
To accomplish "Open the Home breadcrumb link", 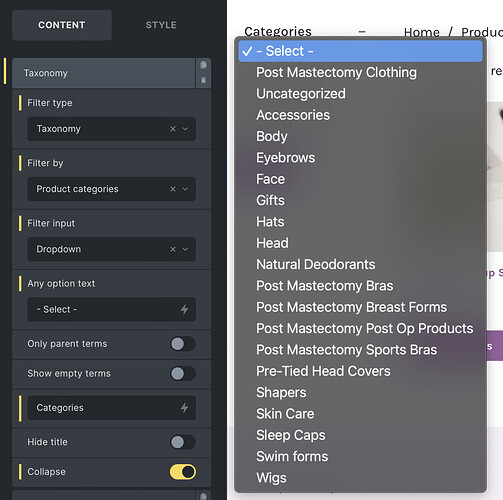I will pos(422,32).
